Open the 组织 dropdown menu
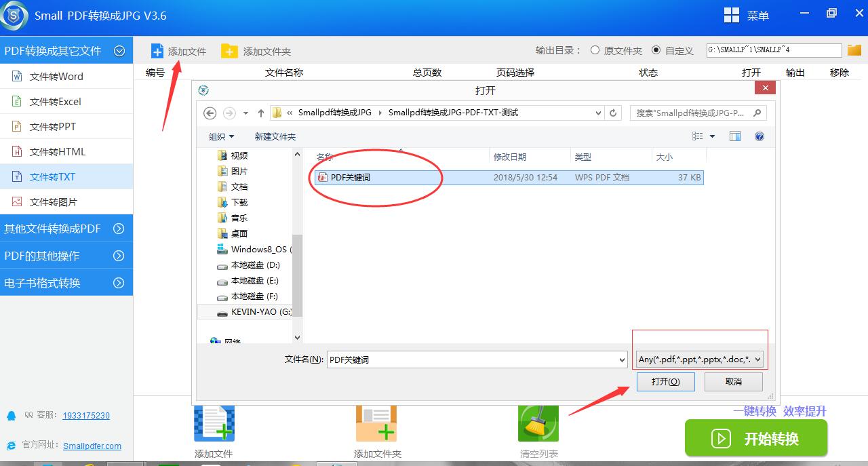Image resolution: width=868 pixels, height=466 pixels. pos(222,136)
